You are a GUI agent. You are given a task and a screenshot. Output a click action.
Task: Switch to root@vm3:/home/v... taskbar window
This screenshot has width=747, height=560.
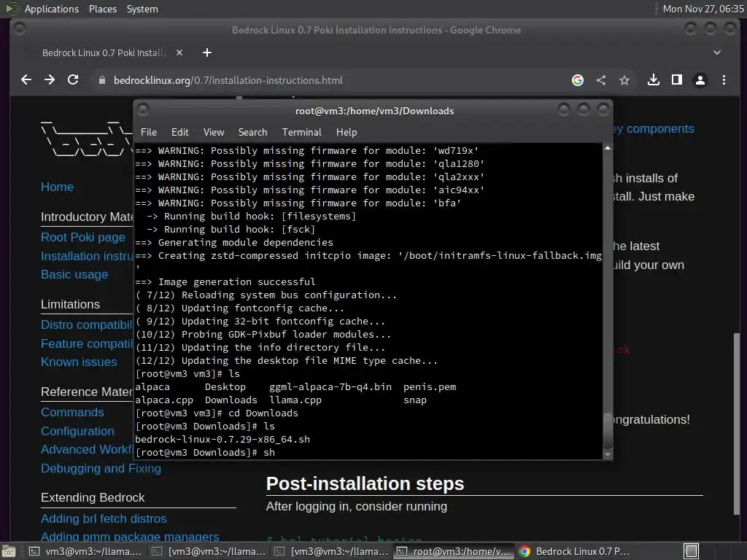tap(454, 551)
